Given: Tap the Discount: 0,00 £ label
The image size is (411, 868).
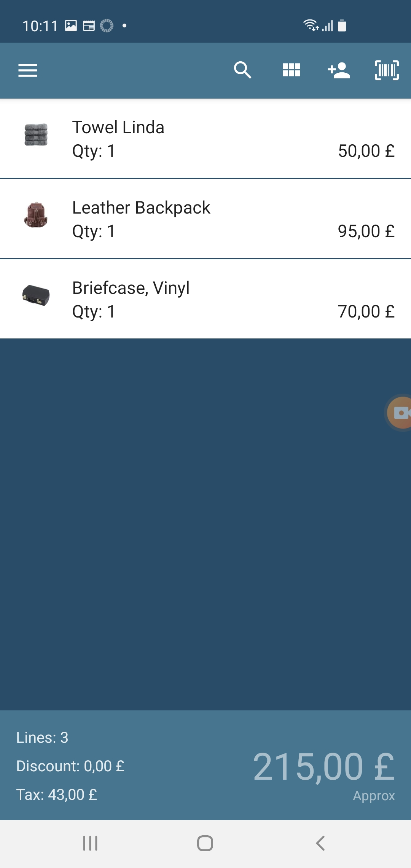Looking at the screenshot, I should coord(70,766).
